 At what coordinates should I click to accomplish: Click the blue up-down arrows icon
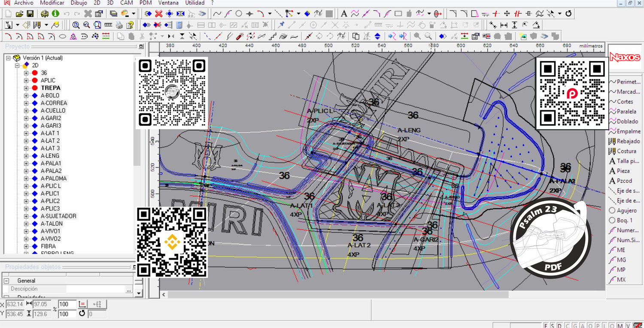[377, 36]
